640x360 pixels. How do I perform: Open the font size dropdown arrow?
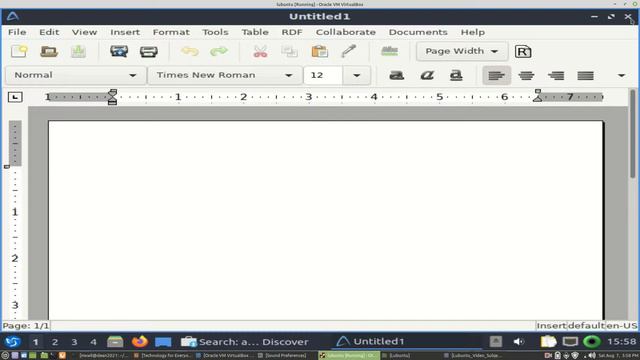click(356, 76)
